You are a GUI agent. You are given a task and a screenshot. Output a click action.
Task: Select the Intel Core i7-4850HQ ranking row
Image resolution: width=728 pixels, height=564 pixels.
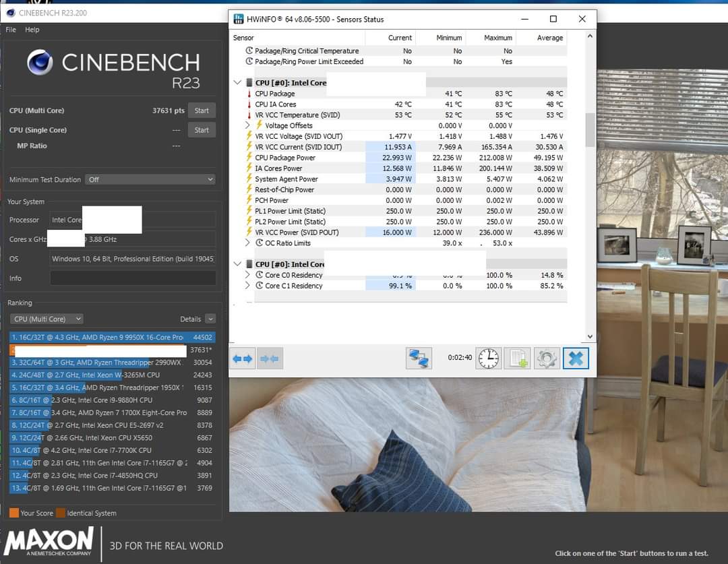[112, 475]
